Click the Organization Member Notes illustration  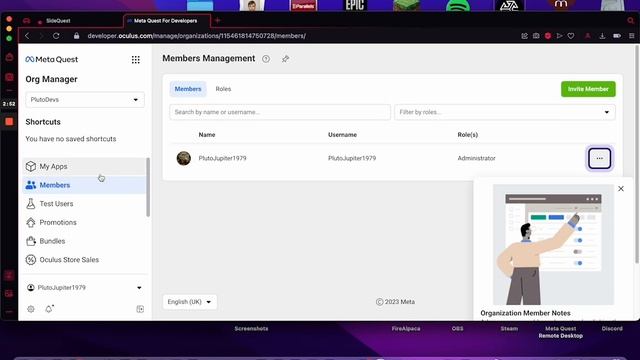click(x=553, y=244)
